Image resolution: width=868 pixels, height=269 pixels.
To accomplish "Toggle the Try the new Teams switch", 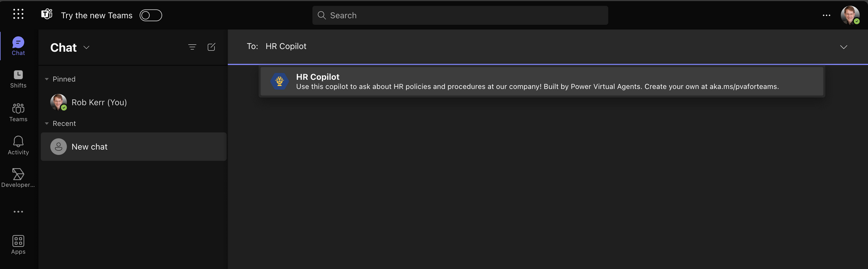I will [151, 15].
